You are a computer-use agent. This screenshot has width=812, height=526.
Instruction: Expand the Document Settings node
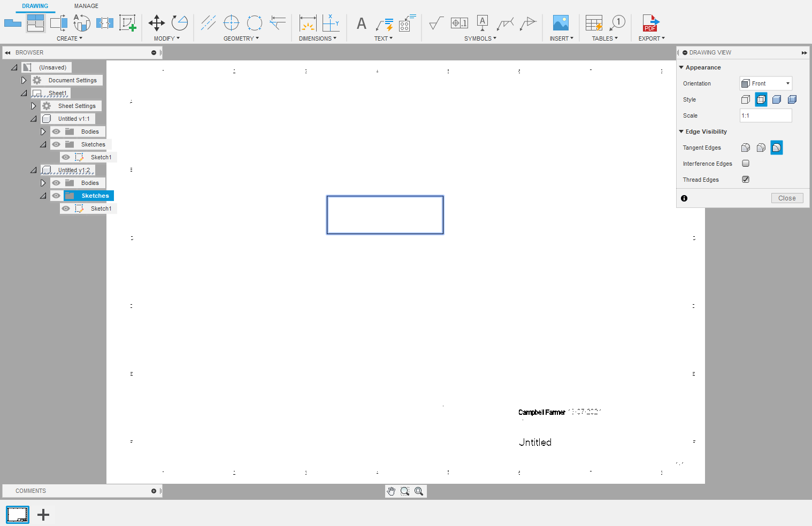click(24, 80)
